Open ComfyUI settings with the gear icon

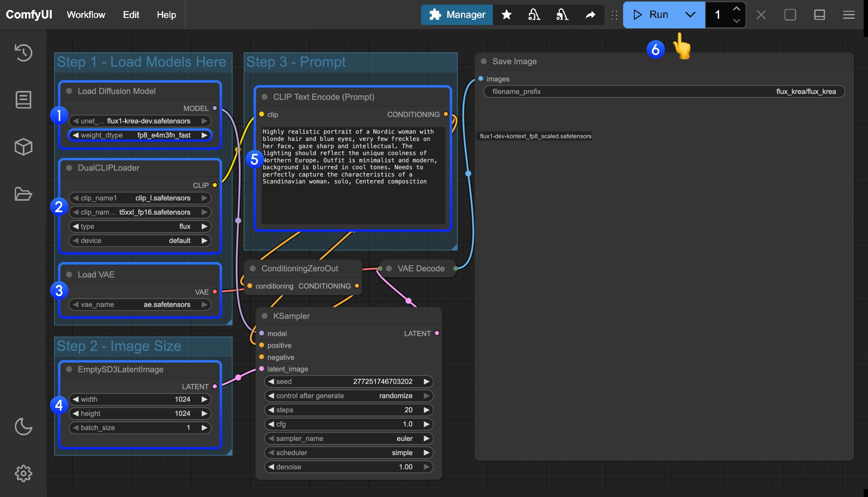pos(23,474)
